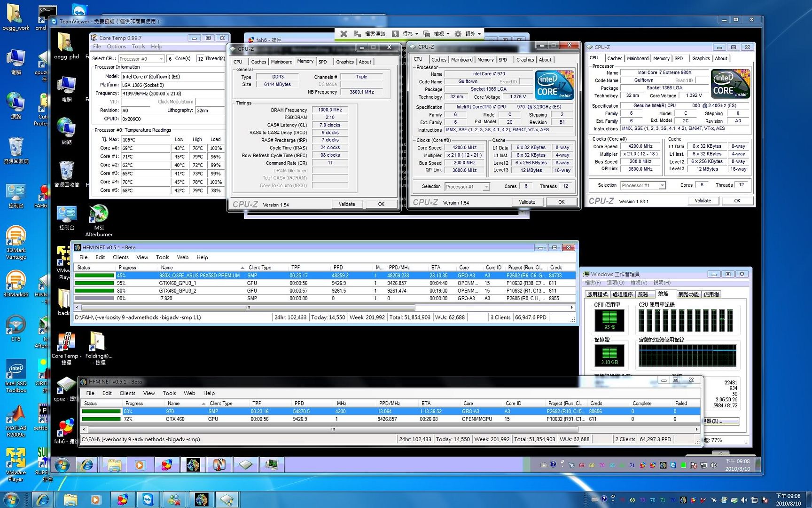Open Internet Explorer on the remote taskbar
This screenshot has height=508, width=812.
point(87,465)
